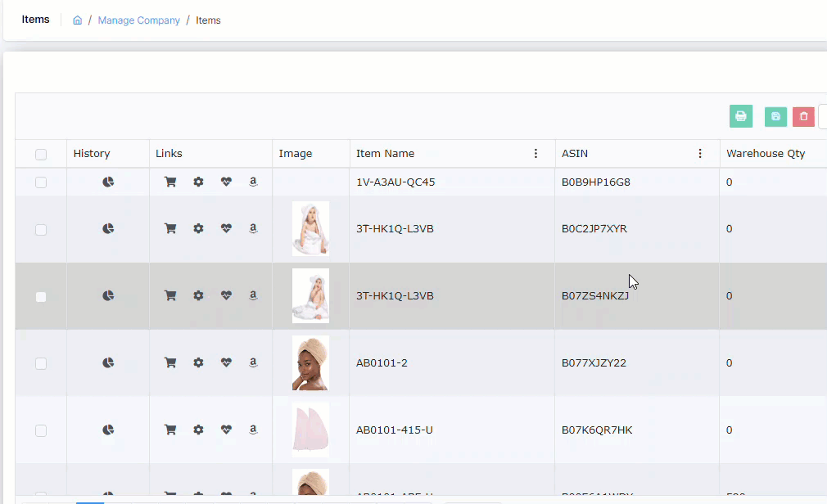The image size is (827, 504).
Task: Open gear settings for ASIN B07ZS4NKZJ
Action: pos(198,295)
